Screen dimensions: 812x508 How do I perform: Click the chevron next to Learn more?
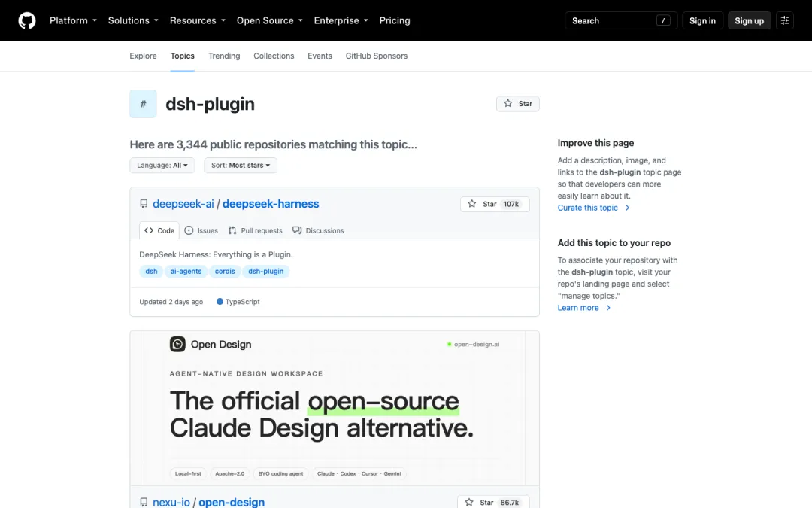(608, 308)
